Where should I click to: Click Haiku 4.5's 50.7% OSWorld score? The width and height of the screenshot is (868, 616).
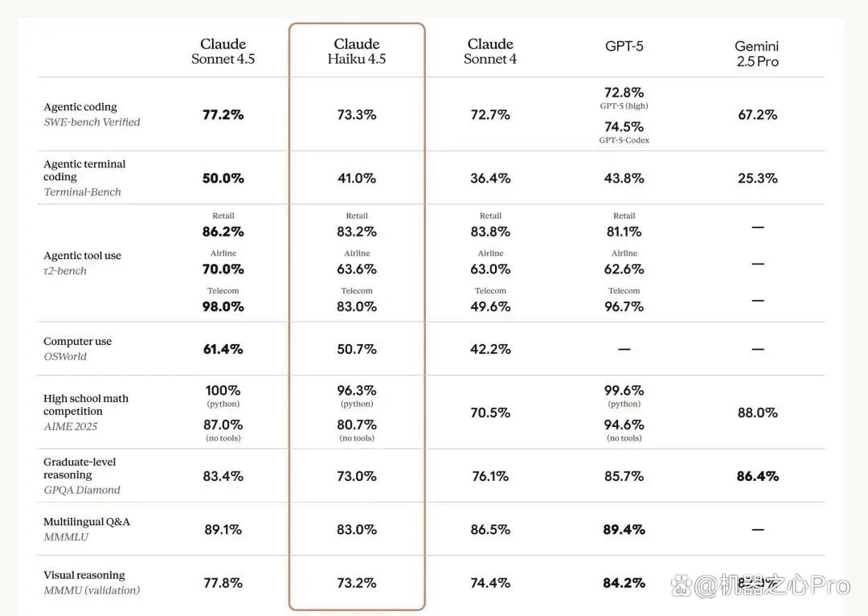point(357,349)
